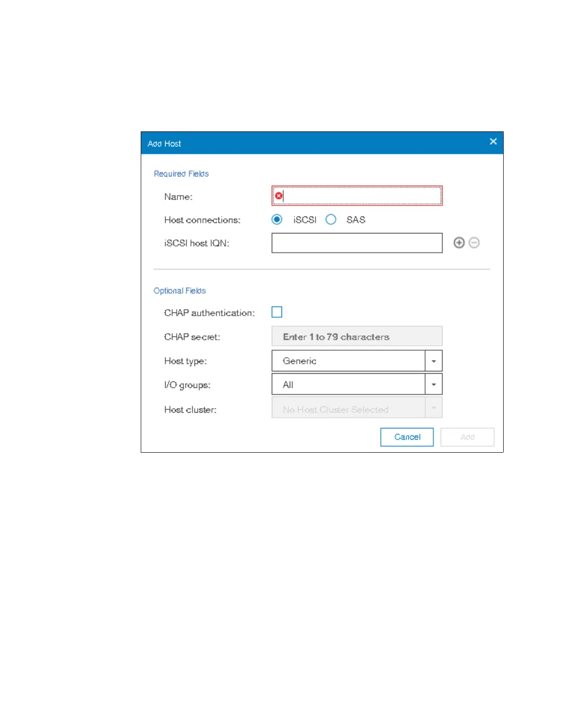Click the CHAP authentication label

click(209, 313)
